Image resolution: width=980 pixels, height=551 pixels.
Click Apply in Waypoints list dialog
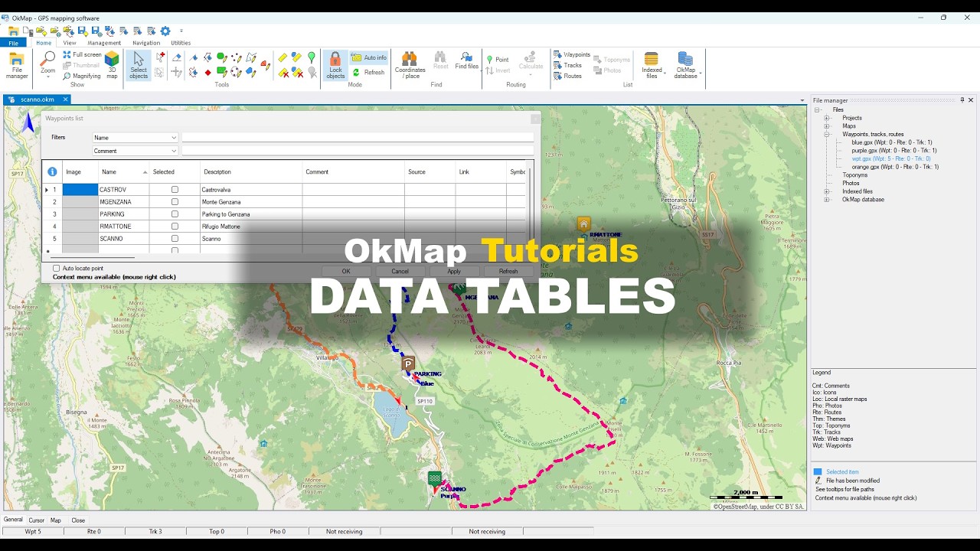pos(454,272)
